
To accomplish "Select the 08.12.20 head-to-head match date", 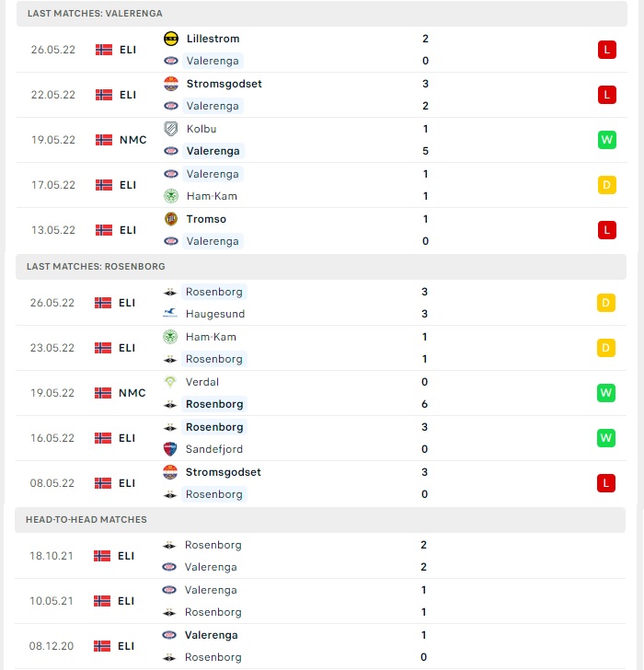I will [52, 646].
